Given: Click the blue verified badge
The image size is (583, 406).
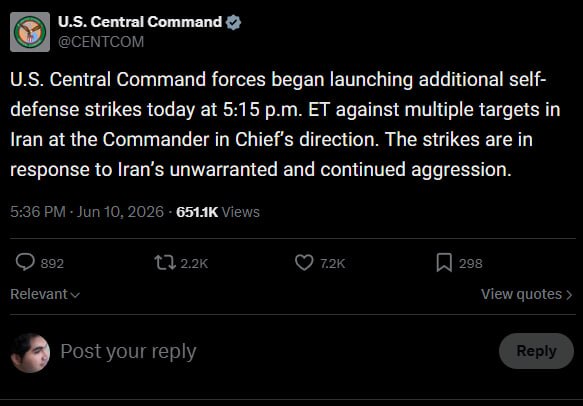Looking at the screenshot, I should (233, 23).
